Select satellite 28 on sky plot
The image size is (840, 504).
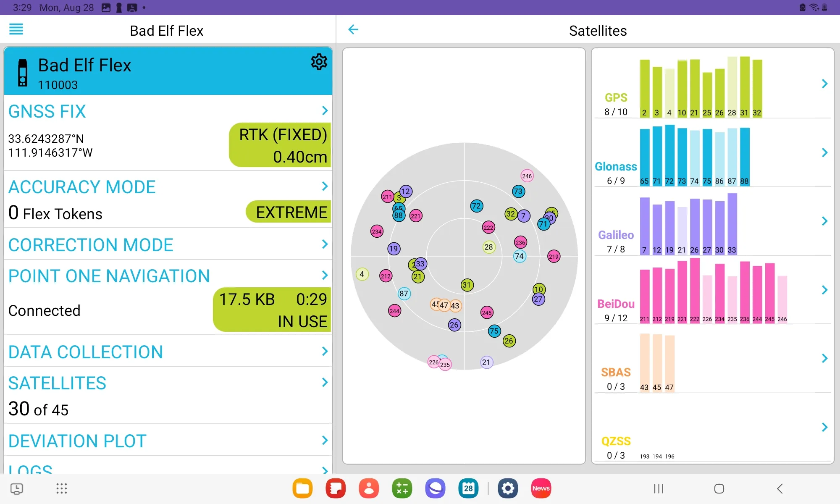[488, 247]
